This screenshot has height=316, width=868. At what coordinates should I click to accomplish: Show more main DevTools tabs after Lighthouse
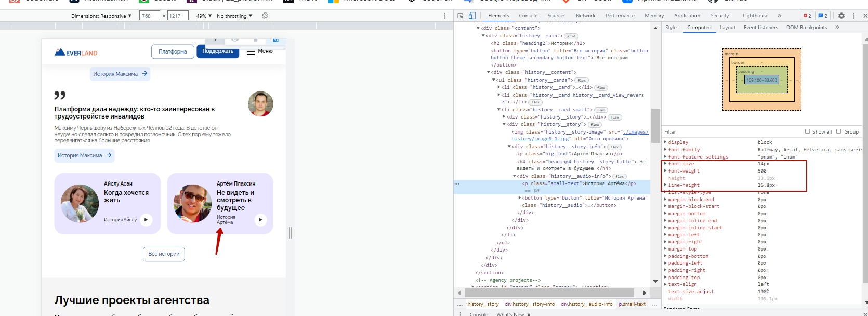pyautogui.click(x=779, y=16)
